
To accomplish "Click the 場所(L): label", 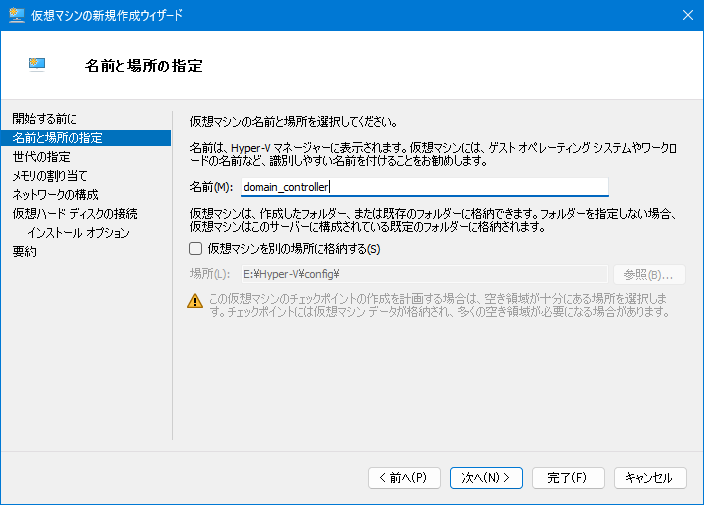I will click(210, 274).
